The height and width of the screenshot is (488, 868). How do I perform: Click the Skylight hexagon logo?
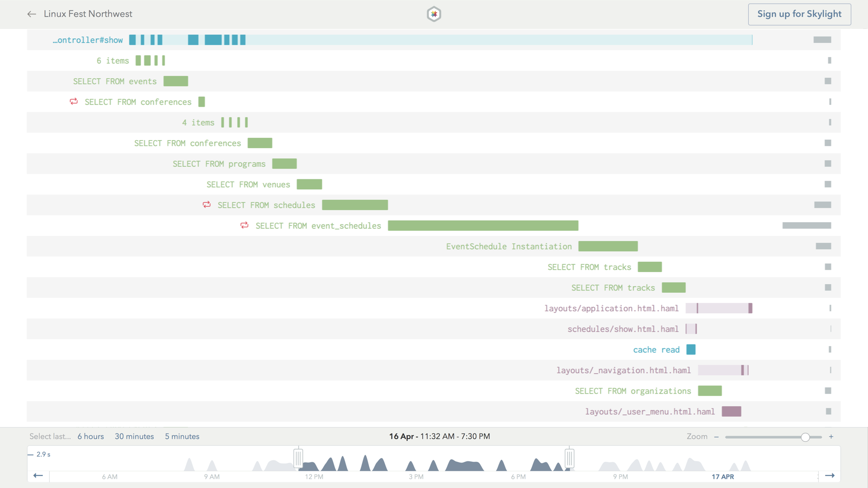(434, 14)
